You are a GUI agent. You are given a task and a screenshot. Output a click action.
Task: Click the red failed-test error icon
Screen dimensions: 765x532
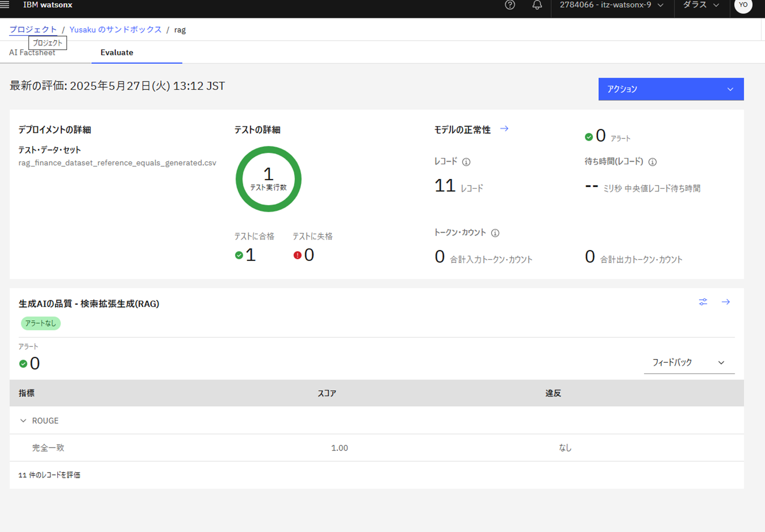coord(297,255)
